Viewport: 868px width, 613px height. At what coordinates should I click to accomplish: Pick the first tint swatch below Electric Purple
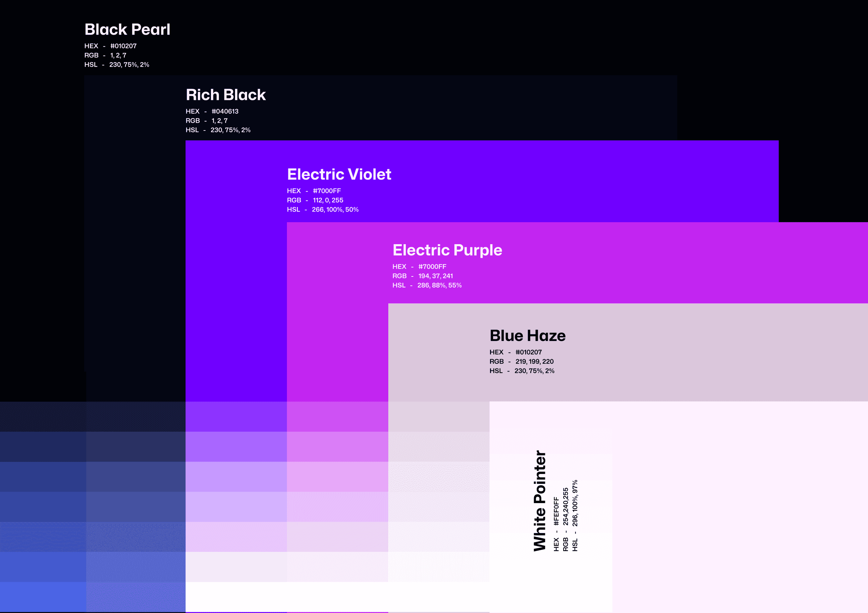pyautogui.click(x=337, y=417)
